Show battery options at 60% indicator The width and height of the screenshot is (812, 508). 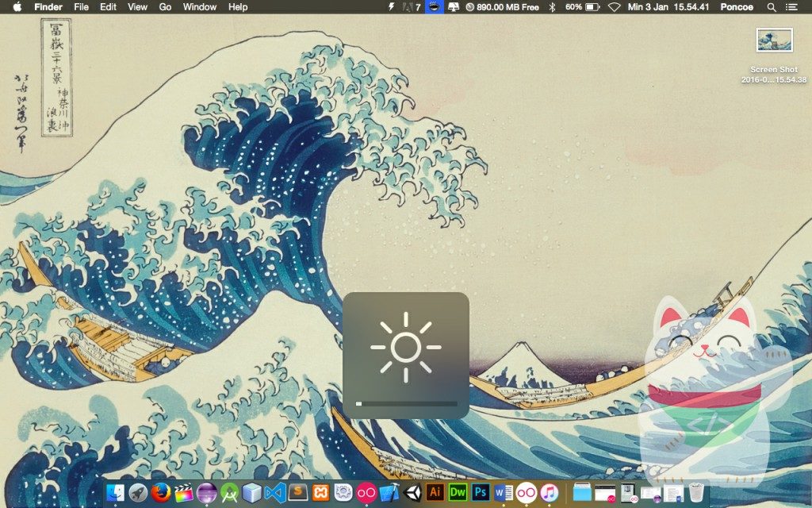point(584,7)
